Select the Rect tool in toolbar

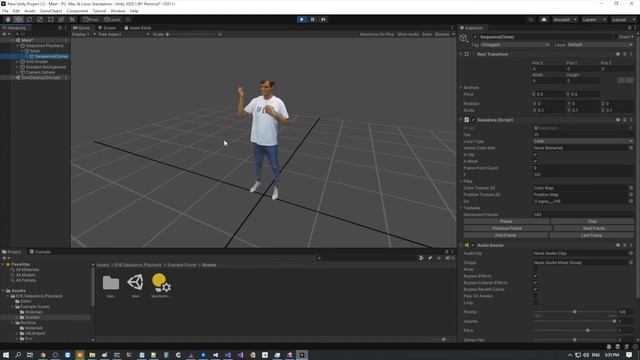[51, 20]
